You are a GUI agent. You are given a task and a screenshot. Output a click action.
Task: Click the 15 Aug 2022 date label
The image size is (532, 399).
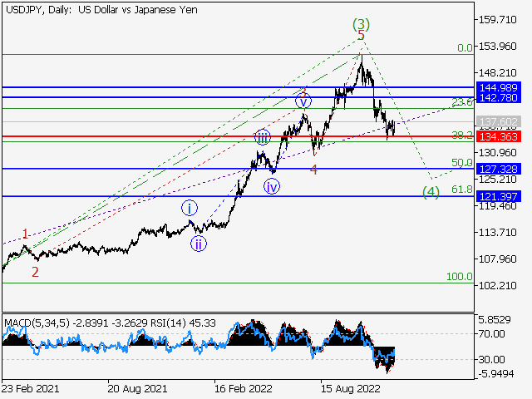(350, 388)
